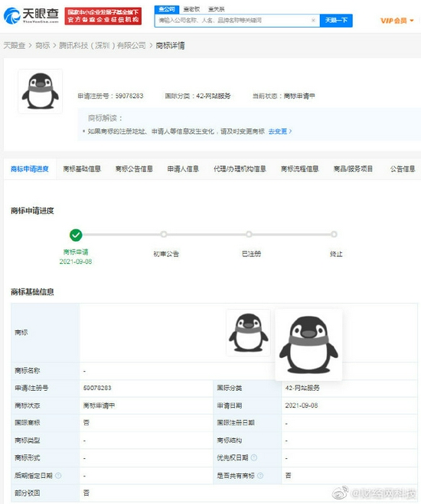
Task: Click the red 官方备案企业征信机构 banner
Action: [x=103, y=16]
